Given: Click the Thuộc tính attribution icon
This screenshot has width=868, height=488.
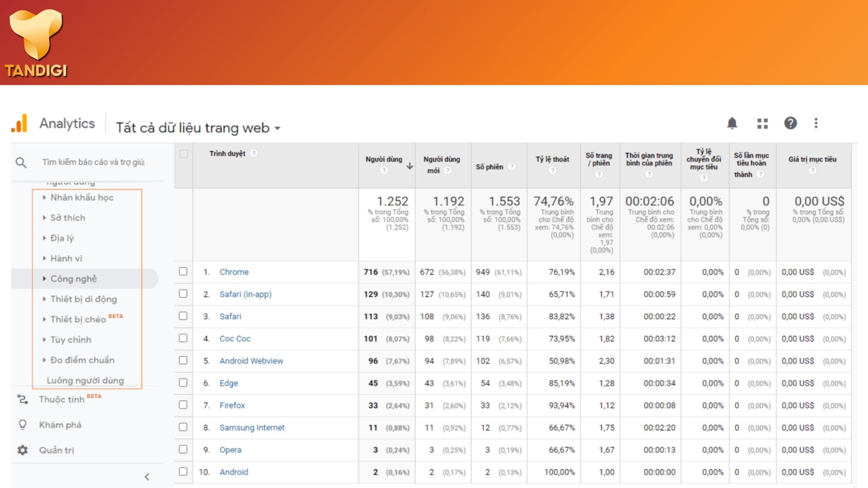Looking at the screenshot, I should click(x=23, y=399).
